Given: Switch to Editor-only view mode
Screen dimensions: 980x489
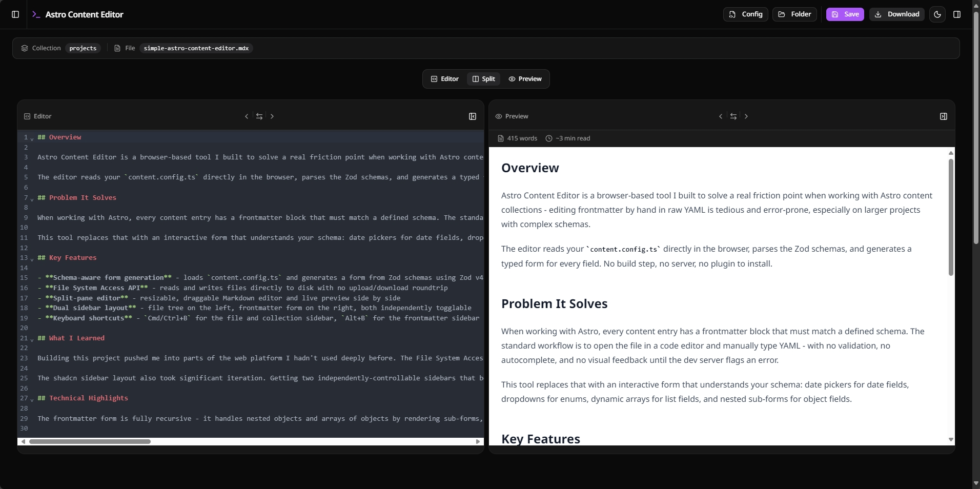Looking at the screenshot, I should pyautogui.click(x=444, y=78).
